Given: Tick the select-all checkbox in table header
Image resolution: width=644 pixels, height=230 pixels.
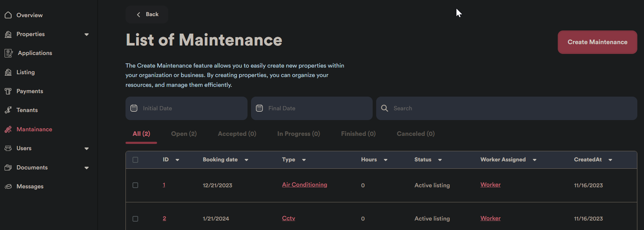Looking at the screenshot, I should 135,160.
